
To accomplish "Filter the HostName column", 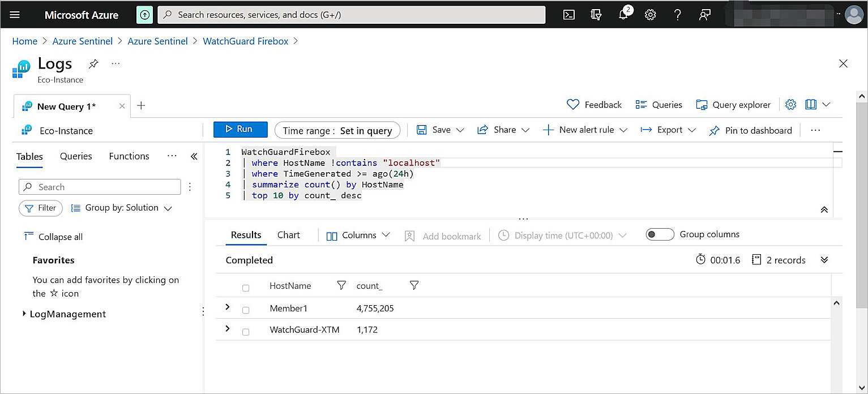I will coord(341,286).
